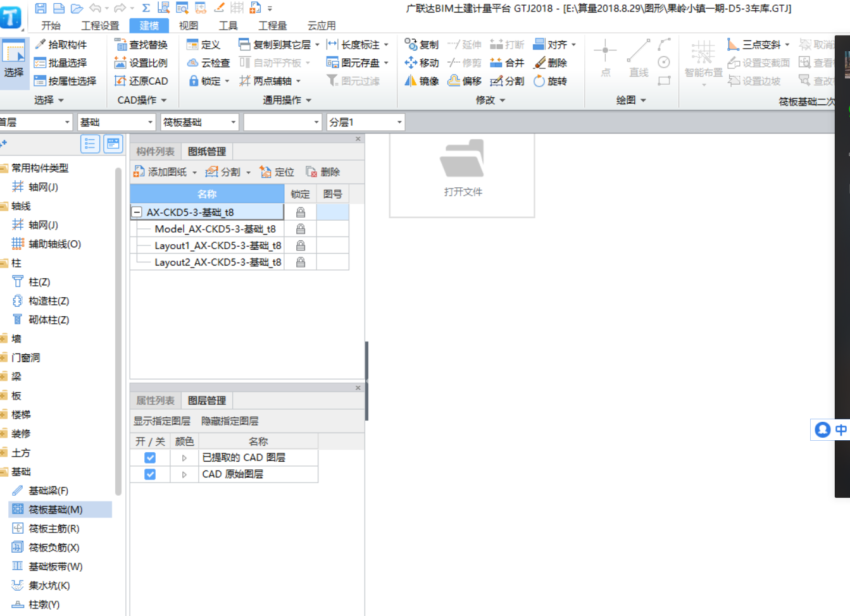Click the 偏移 offset tool
The width and height of the screenshot is (850, 616).
(465, 81)
